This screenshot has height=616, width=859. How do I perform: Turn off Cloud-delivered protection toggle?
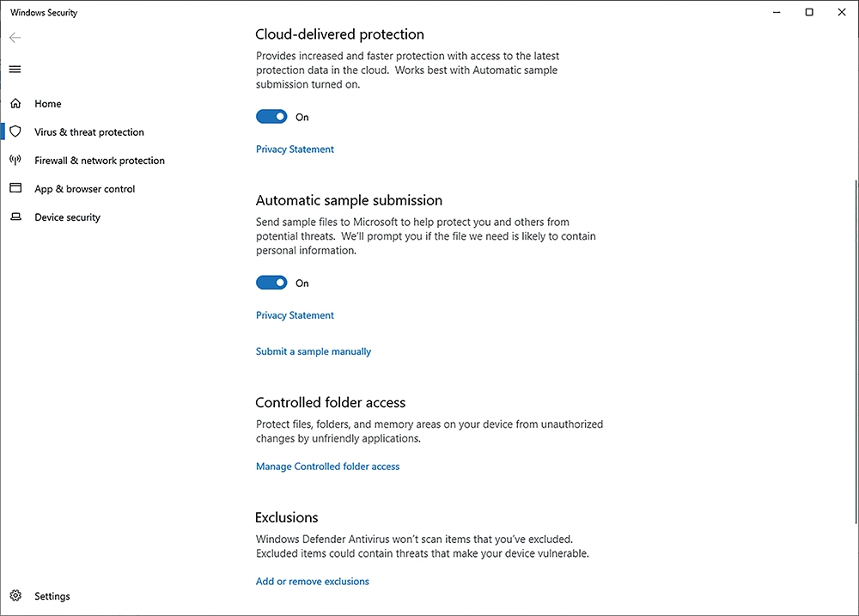pos(271,117)
